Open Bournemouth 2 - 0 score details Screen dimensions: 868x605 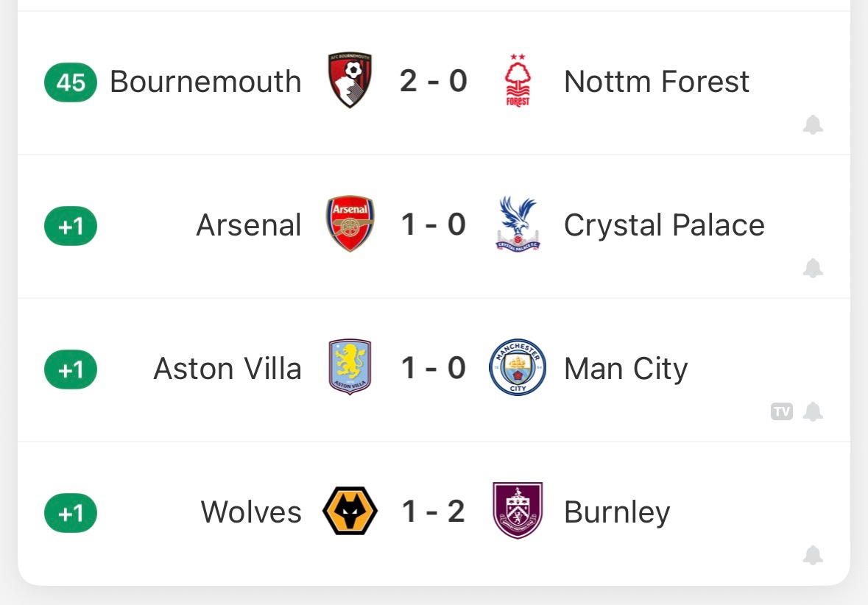(x=434, y=81)
